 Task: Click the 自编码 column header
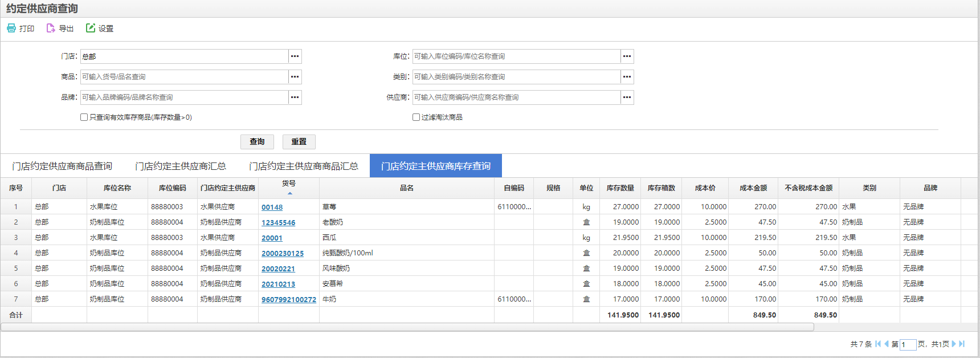pyautogui.click(x=513, y=188)
